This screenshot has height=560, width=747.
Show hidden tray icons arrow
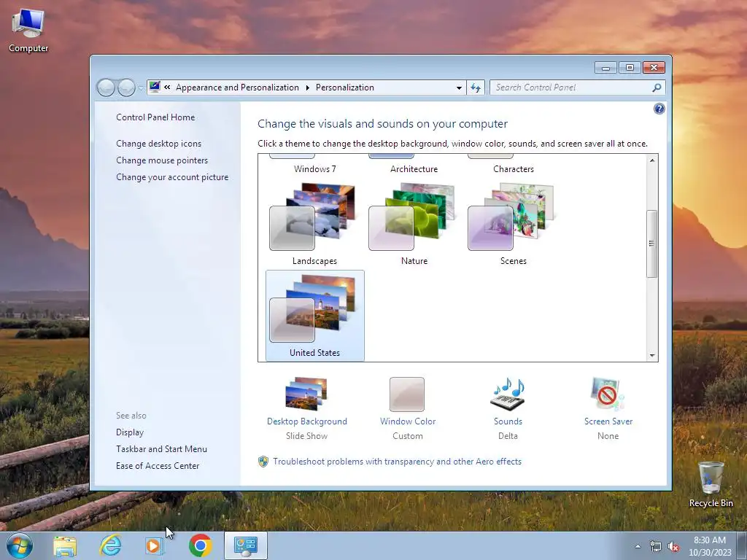tap(638, 546)
